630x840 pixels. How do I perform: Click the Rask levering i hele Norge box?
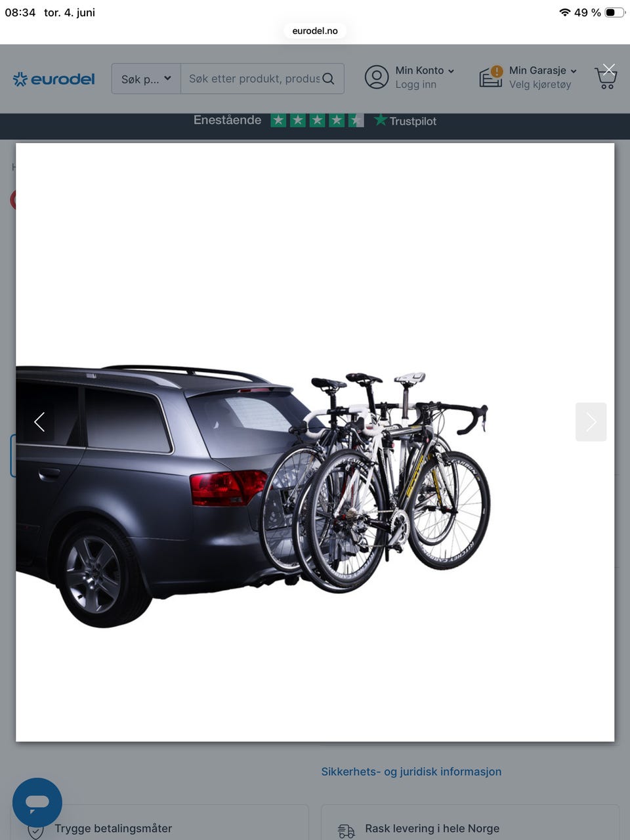(470, 824)
